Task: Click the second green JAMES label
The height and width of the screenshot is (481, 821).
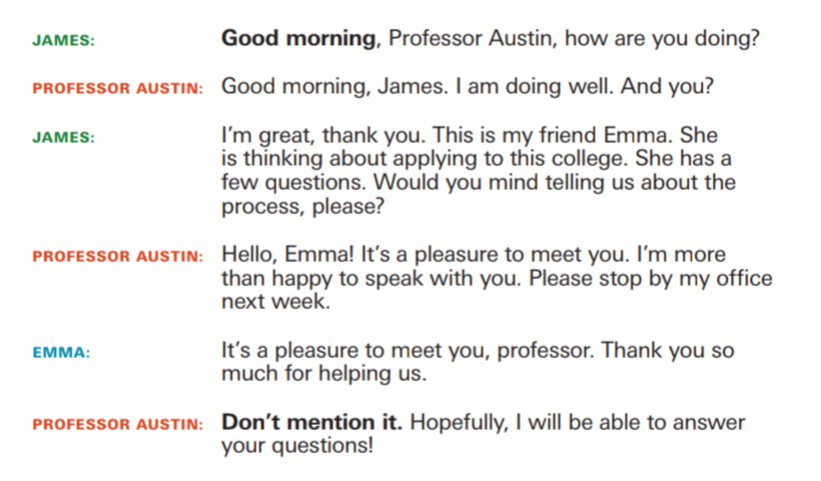Action: (64, 137)
